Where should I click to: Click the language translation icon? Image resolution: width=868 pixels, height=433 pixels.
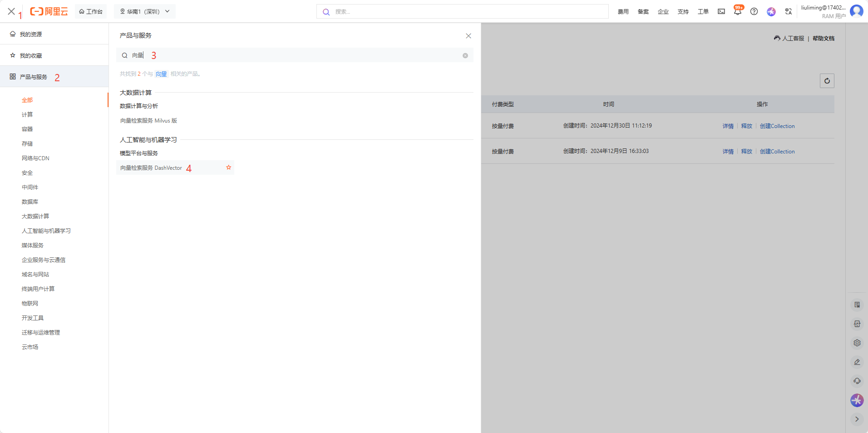click(788, 12)
